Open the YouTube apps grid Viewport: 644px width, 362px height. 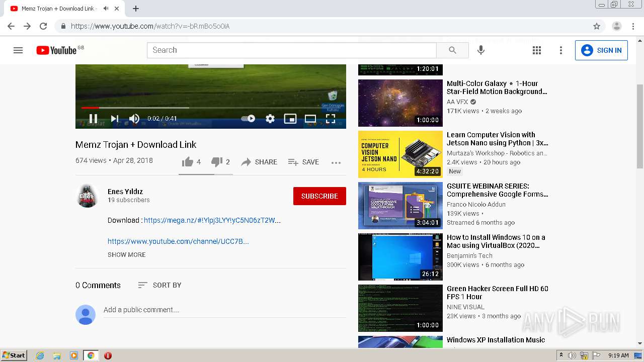[537, 50]
